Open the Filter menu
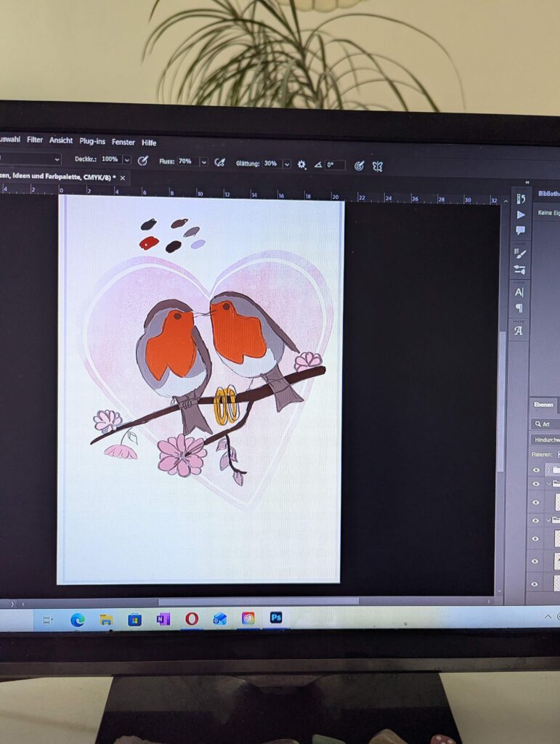The width and height of the screenshot is (560, 744). click(x=35, y=139)
